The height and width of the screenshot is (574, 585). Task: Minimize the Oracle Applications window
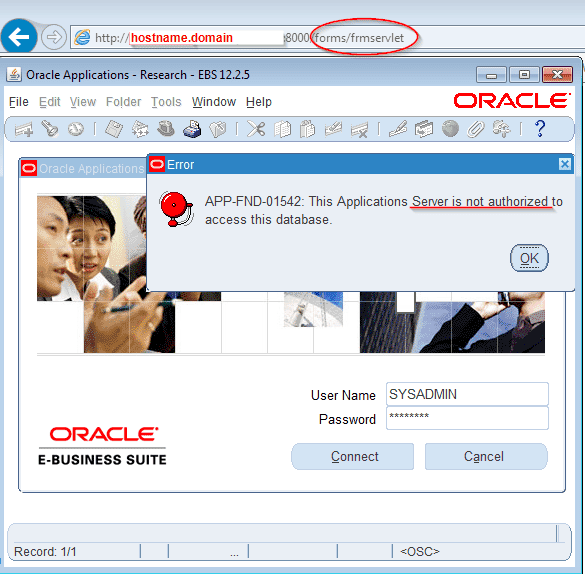491,75
